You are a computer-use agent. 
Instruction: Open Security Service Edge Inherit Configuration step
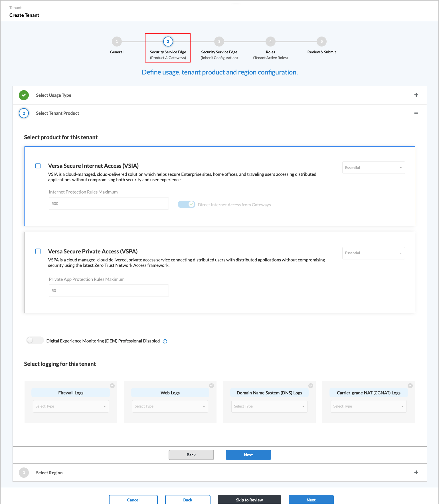(219, 55)
